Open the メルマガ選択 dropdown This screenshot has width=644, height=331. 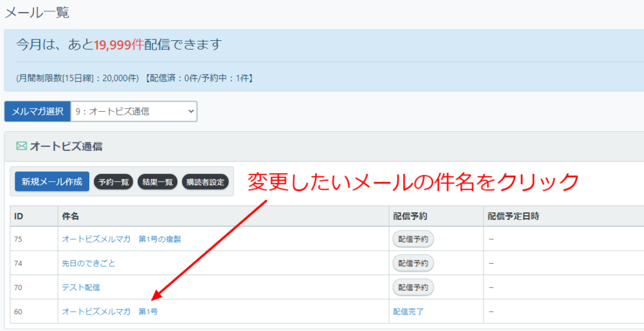pyautogui.click(x=133, y=111)
